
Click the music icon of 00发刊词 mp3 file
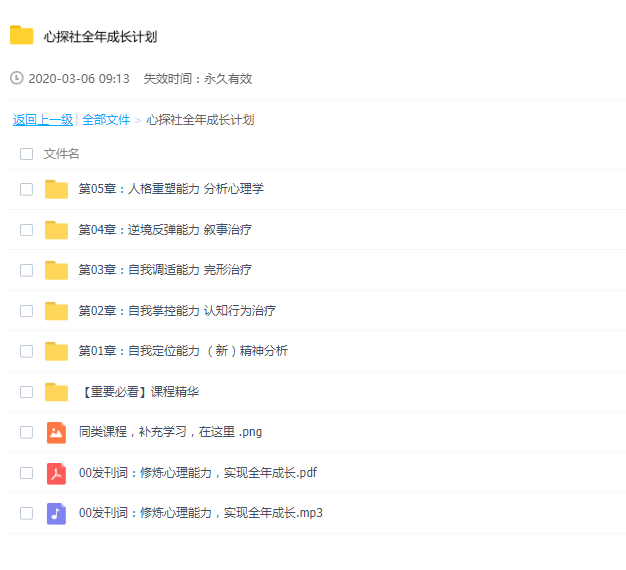pos(56,513)
